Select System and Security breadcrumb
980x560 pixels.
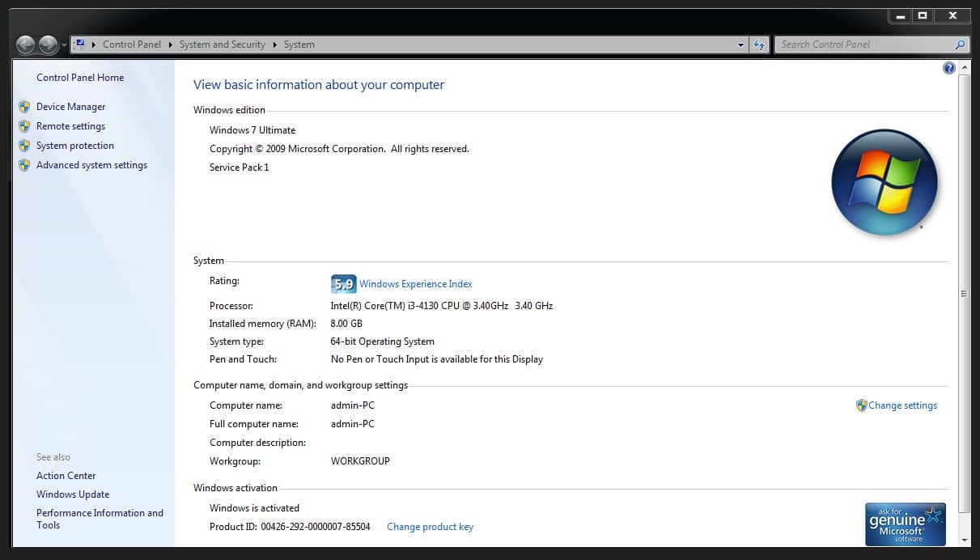click(223, 45)
